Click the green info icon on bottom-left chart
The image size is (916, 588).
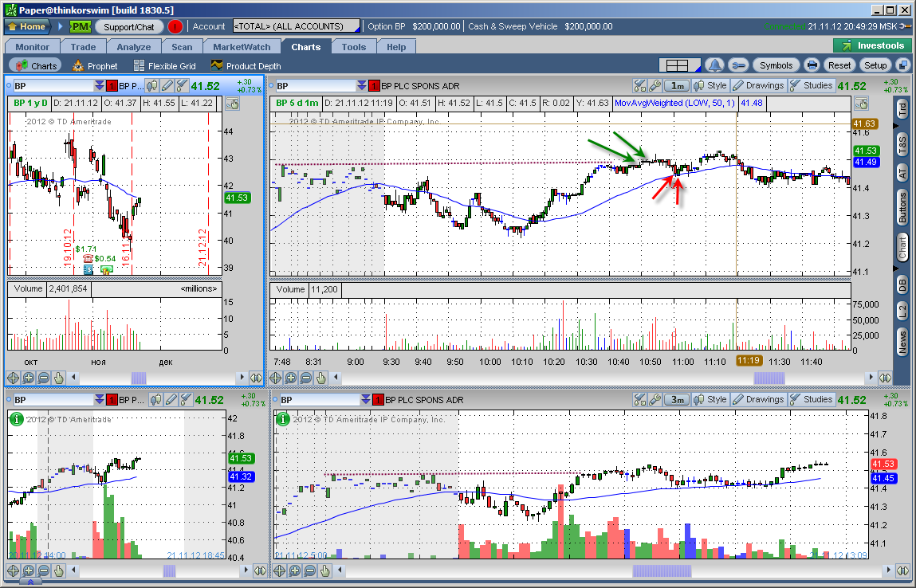[x=17, y=418]
